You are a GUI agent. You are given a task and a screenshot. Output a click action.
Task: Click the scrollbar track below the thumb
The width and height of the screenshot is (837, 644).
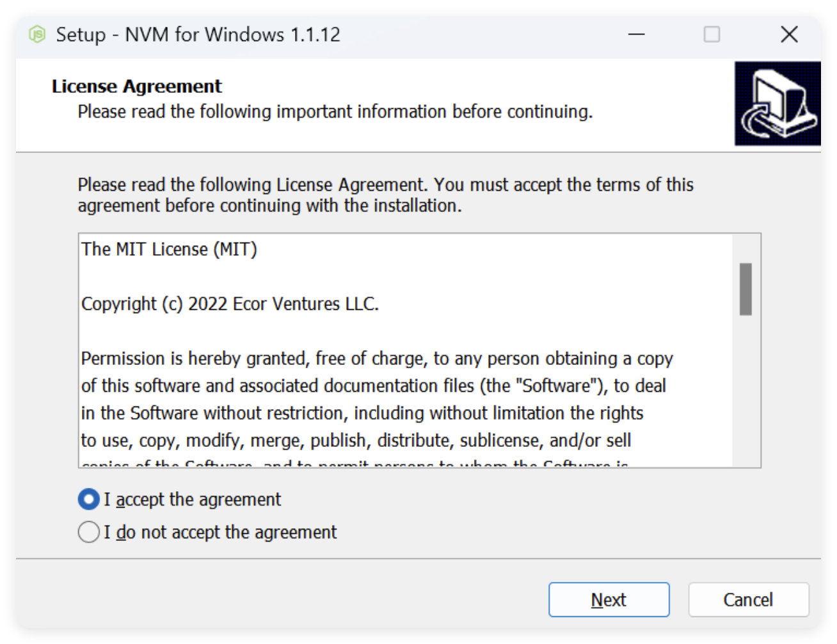click(x=745, y=390)
